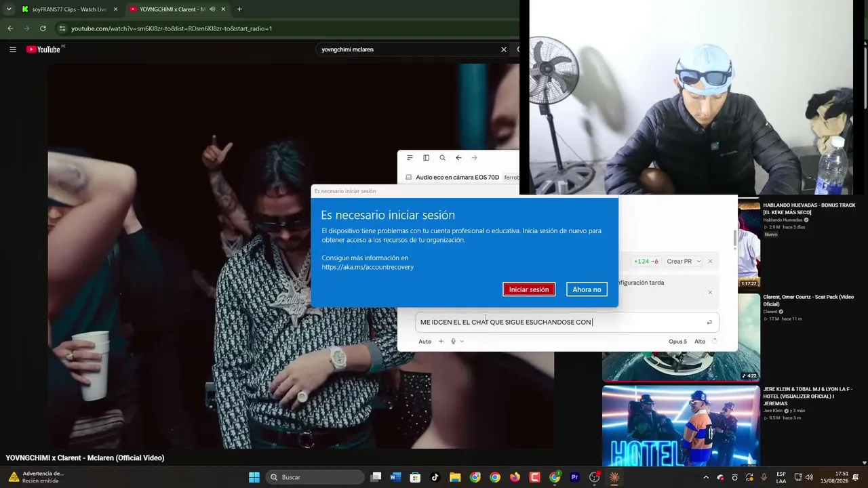Open the chat app's menu icon

(x=410, y=158)
